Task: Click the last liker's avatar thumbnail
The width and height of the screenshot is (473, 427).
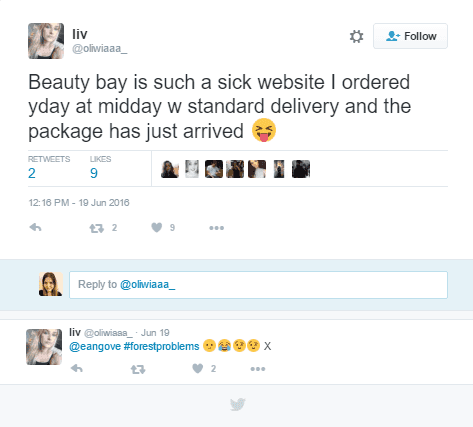Action: [x=301, y=169]
